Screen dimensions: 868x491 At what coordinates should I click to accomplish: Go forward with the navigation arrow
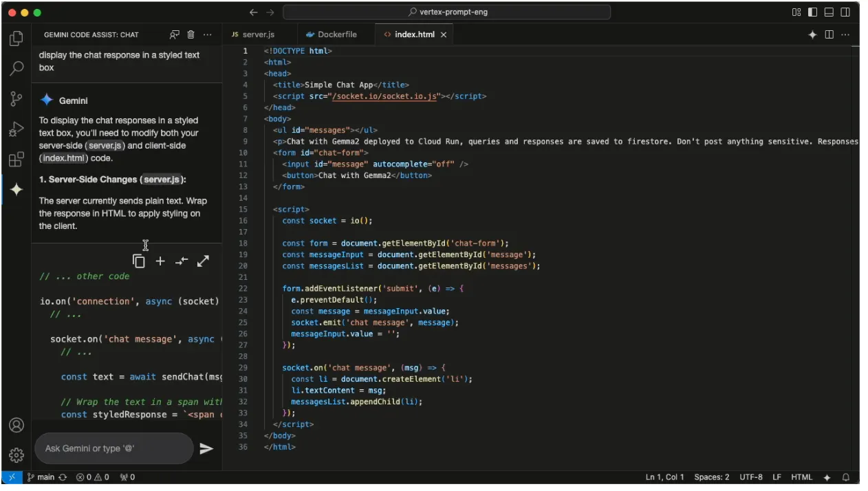pos(270,12)
